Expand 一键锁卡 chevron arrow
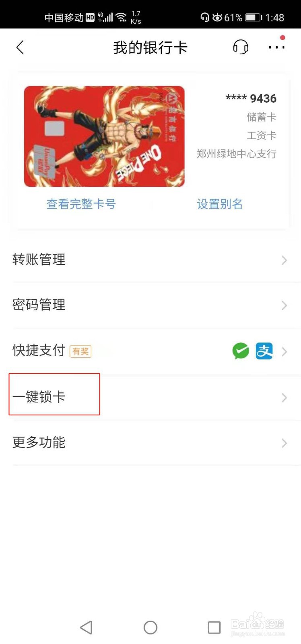301x644 pixels. tap(285, 398)
